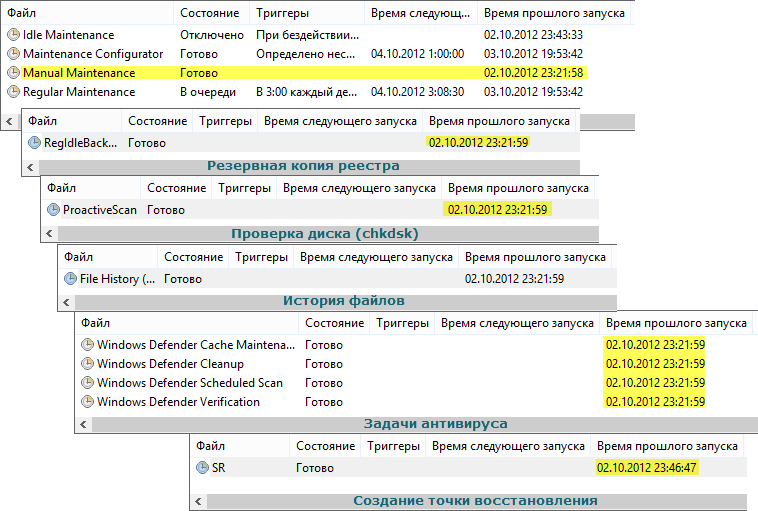
Task: Click the task icon next to File History
Action: pyautogui.click(x=71, y=278)
